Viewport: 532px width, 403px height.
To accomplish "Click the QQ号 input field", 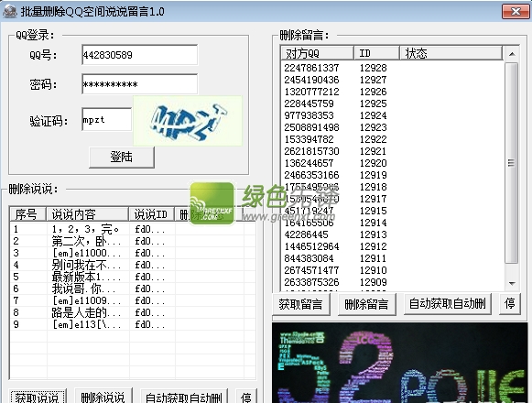I will tap(139, 55).
